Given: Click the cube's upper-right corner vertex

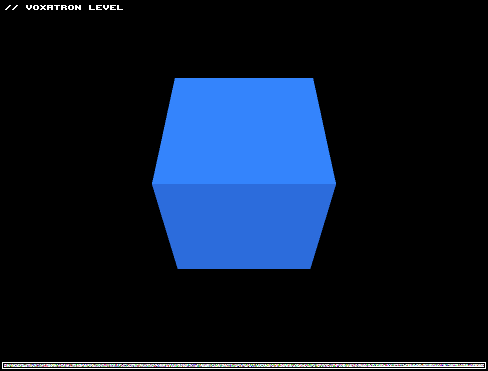Looking at the screenshot, I should pos(313,78).
